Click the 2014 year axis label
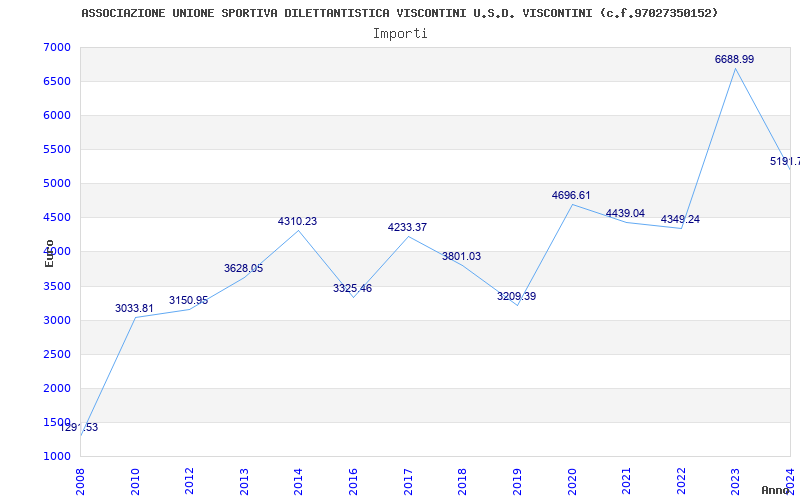This screenshot has height=500, width=800. [x=298, y=481]
